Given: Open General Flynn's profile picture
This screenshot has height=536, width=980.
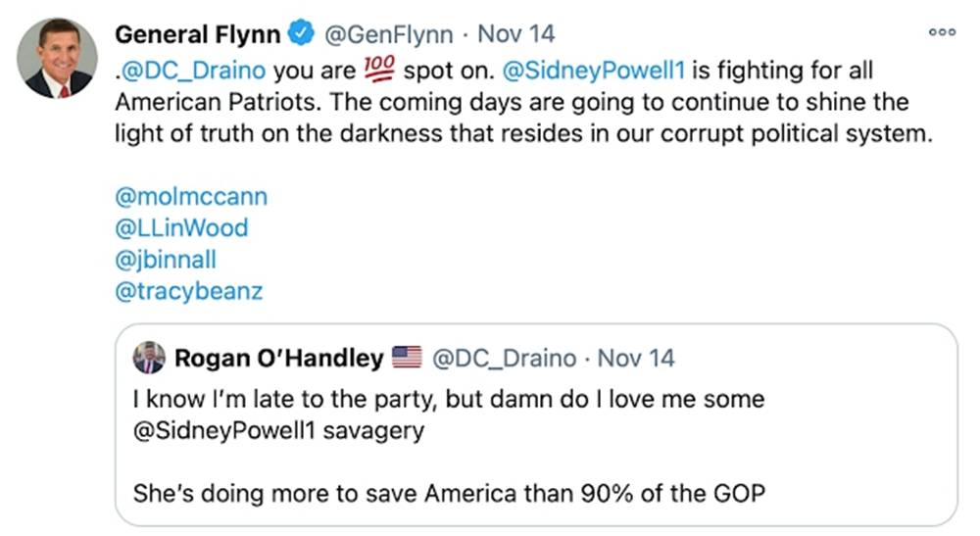Looking at the screenshot, I should tap(57, 58).
